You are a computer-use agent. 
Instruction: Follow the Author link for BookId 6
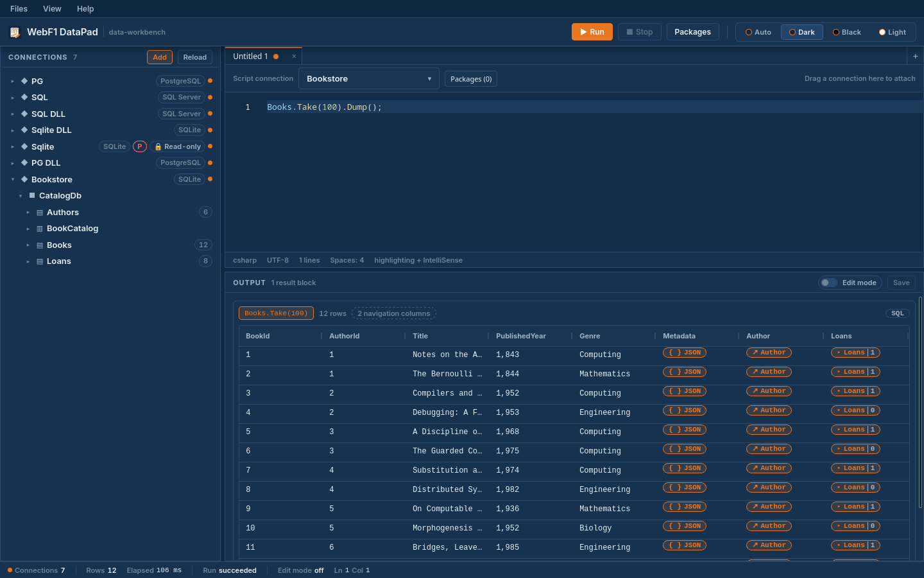[x=769, y=449]
